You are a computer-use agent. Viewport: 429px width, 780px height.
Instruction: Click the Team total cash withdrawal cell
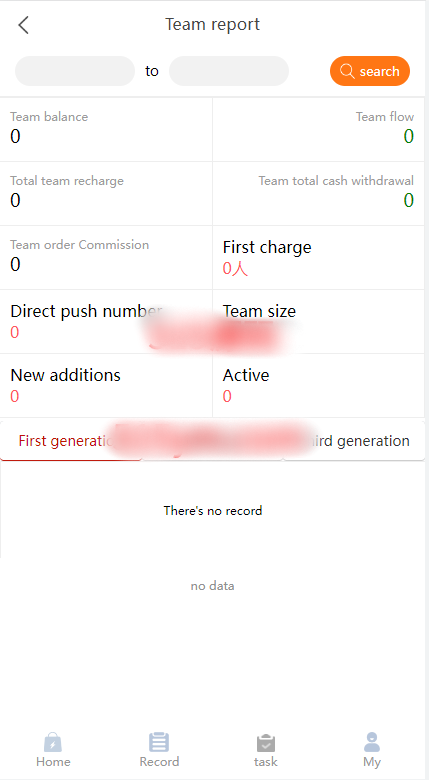[319, 194]
